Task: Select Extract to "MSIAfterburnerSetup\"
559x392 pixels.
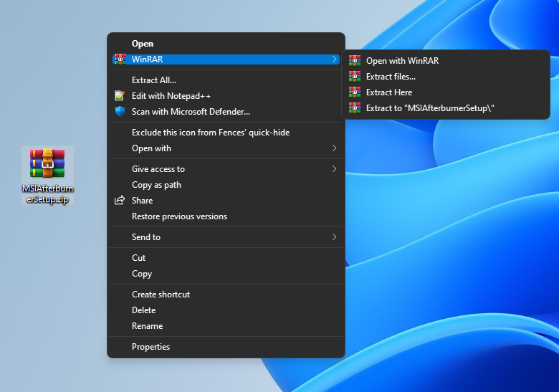Action: (x=446, y=107)
